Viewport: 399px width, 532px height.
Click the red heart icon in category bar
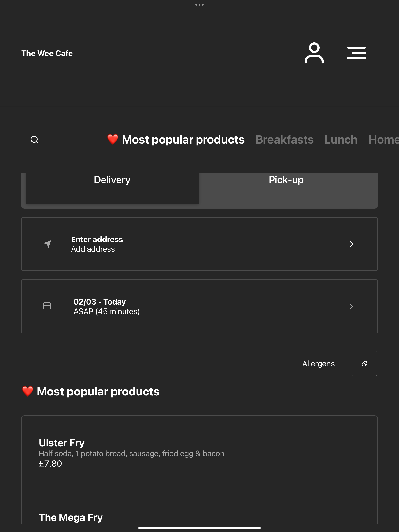coord(113,139)
